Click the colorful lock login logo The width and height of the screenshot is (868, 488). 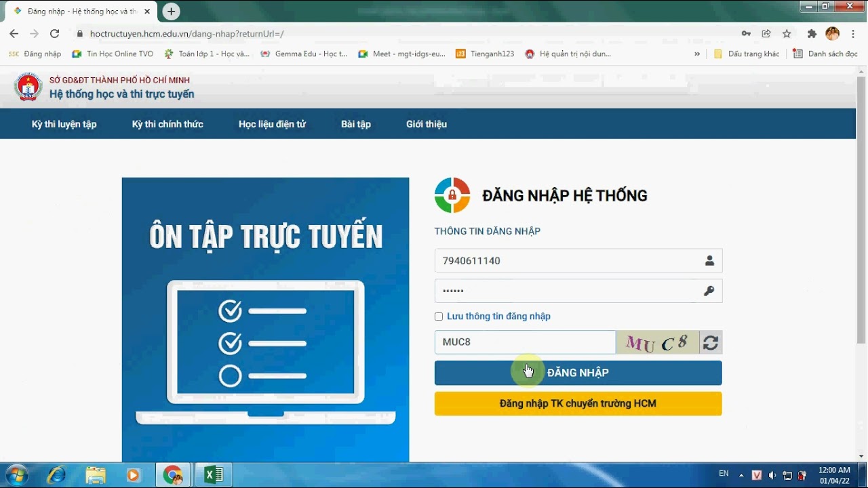(452, 195)
